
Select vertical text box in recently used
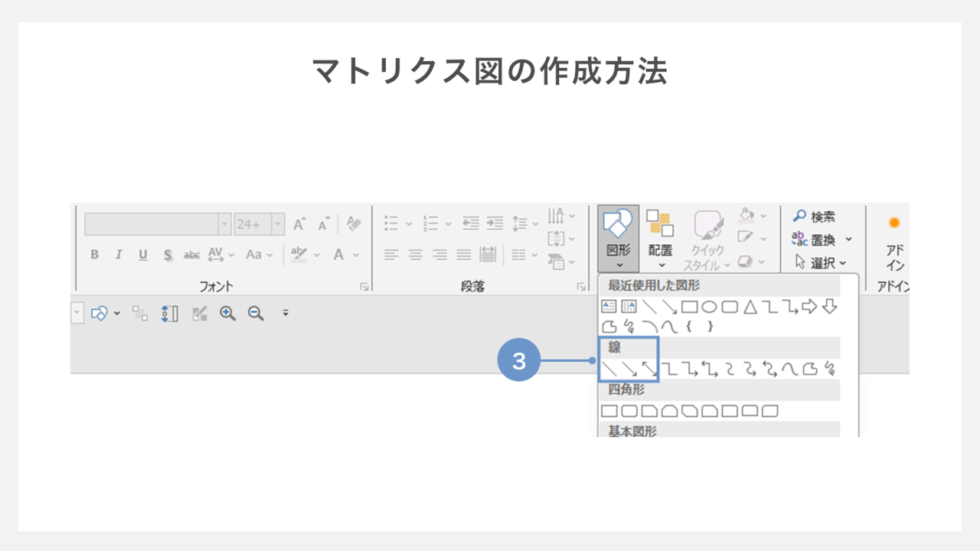pyautogui.click(x=629, y=307)
